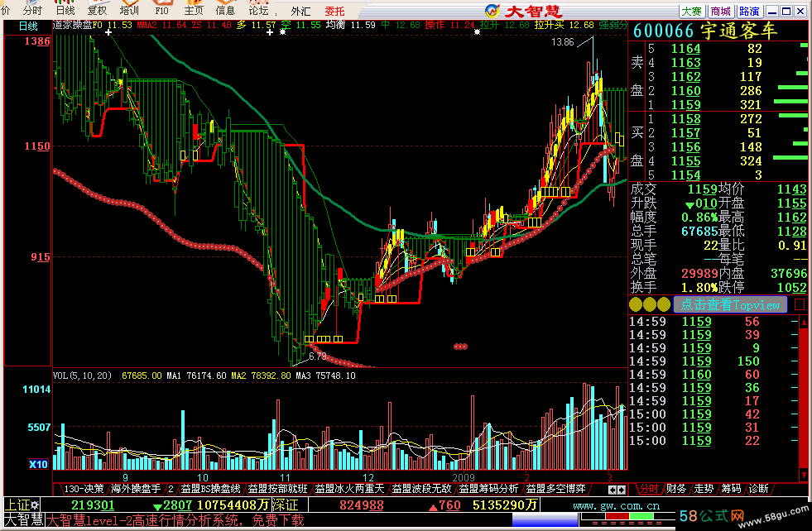
Task: Click the 2009 label on date axis
Action: pyautogui.click(x=464, y=477)
